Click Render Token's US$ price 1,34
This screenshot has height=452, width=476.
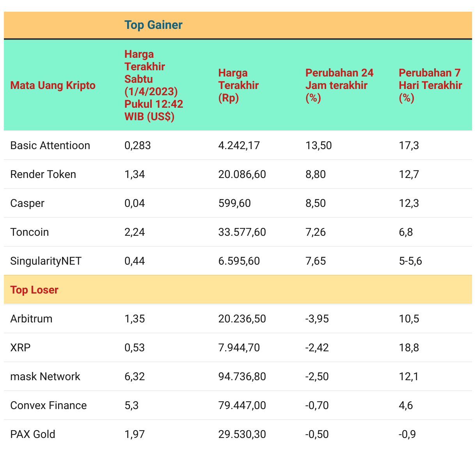[x=135, y=174]
